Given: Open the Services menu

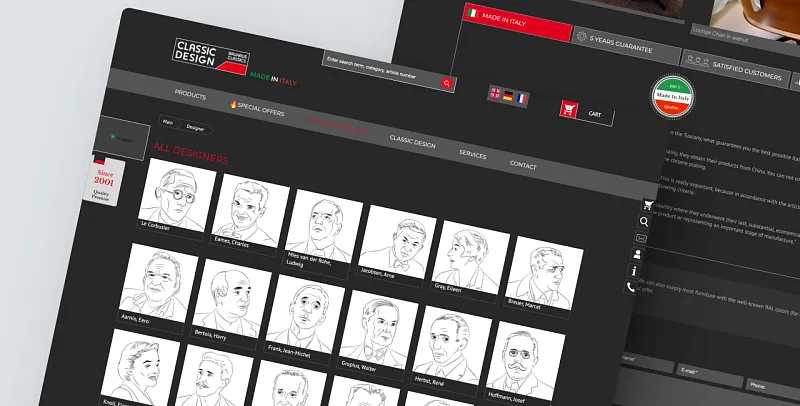Looking at the screenshot, I should coord(472,155).
